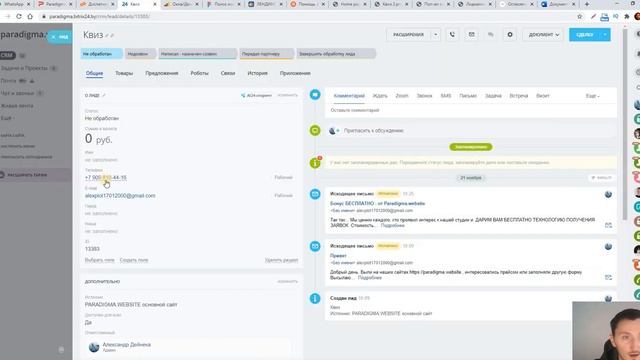Switch to Предложения tab
The width and height of the screenshot is (640, 360).
162,73
